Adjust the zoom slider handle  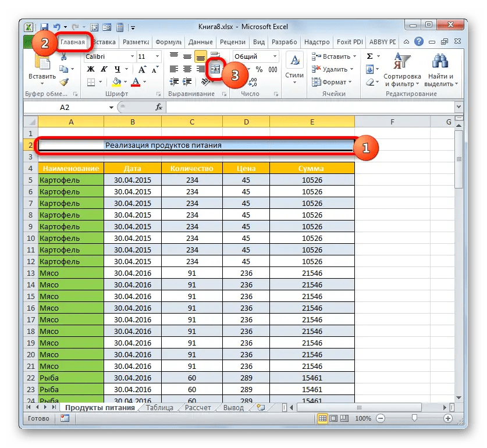(414, 418)
